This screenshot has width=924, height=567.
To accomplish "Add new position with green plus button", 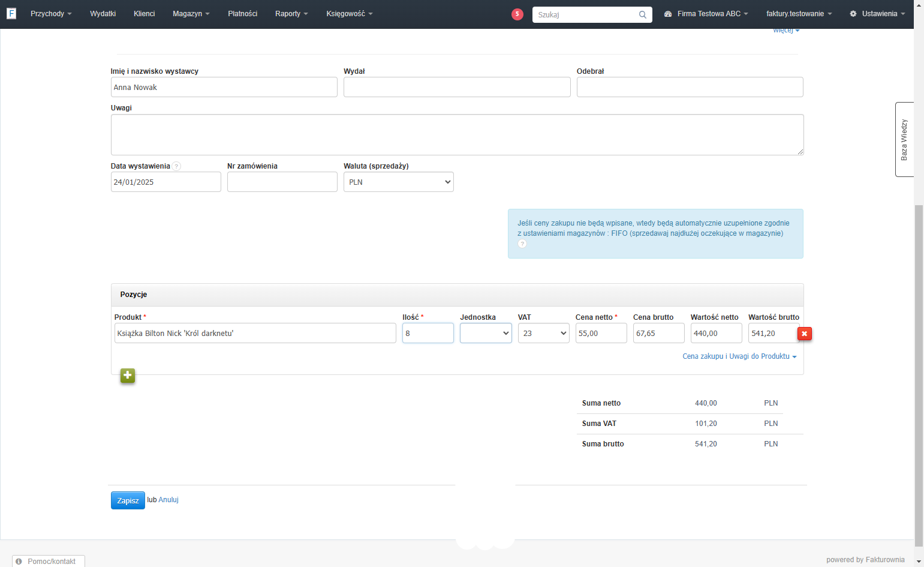I will click(x=128, y=376).
